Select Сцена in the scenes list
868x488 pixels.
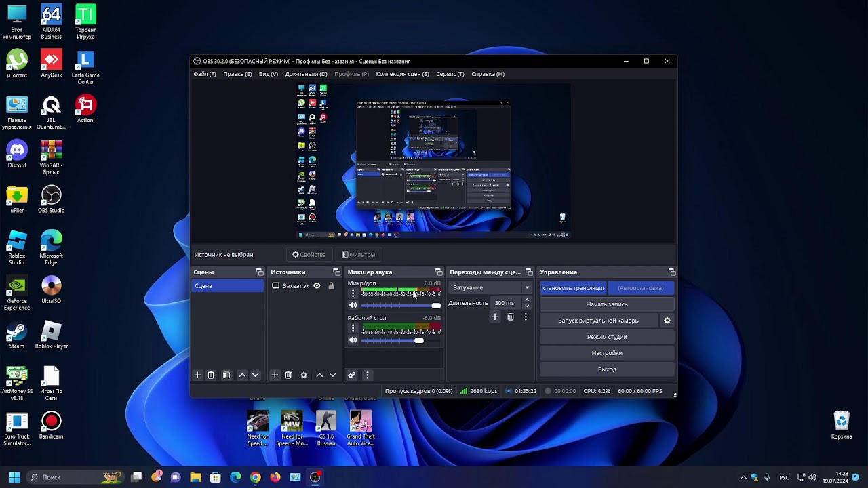[x=227, y=286]
